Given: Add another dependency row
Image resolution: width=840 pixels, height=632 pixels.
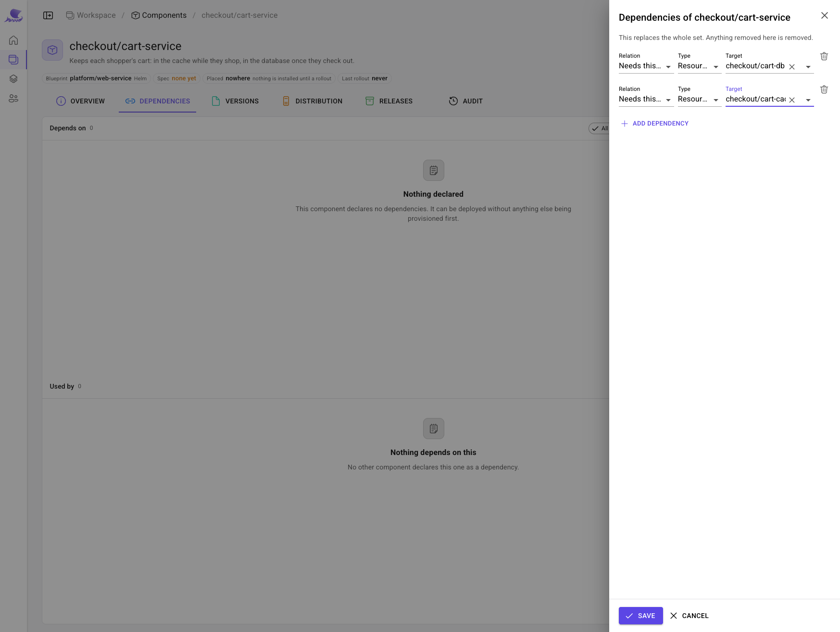Looking at the screenshot, I should (x=655, y=124).
